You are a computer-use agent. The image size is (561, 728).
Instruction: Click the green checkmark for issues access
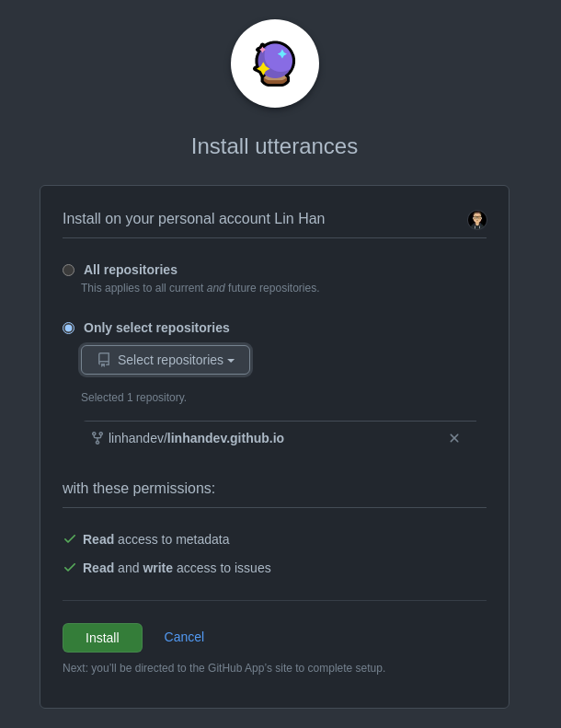click(x=70, y=568)
